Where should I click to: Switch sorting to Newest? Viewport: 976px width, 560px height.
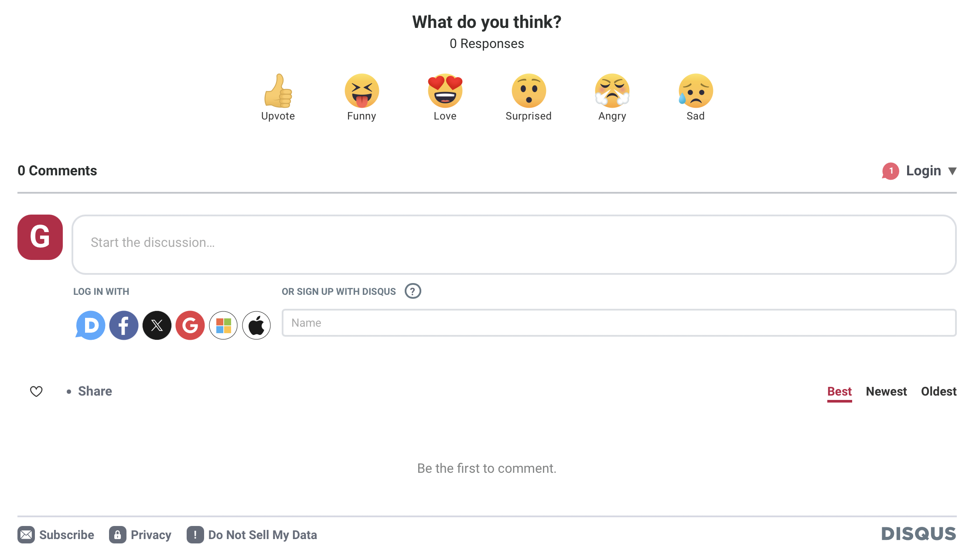[886, 391]
